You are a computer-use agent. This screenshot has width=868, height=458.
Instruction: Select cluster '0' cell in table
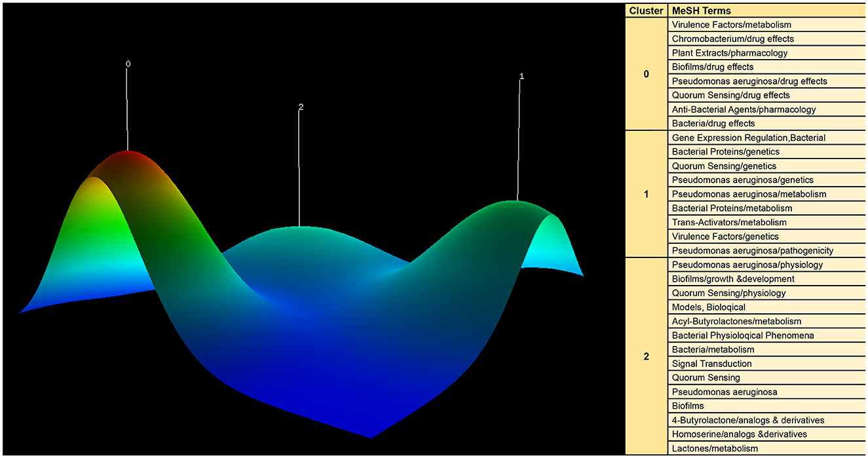click(x=646, y=74)
